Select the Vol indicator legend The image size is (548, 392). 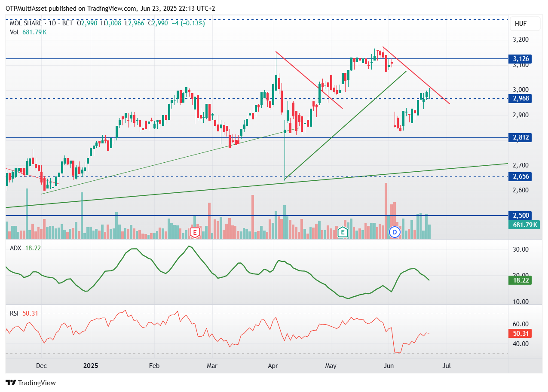point(15,32)
